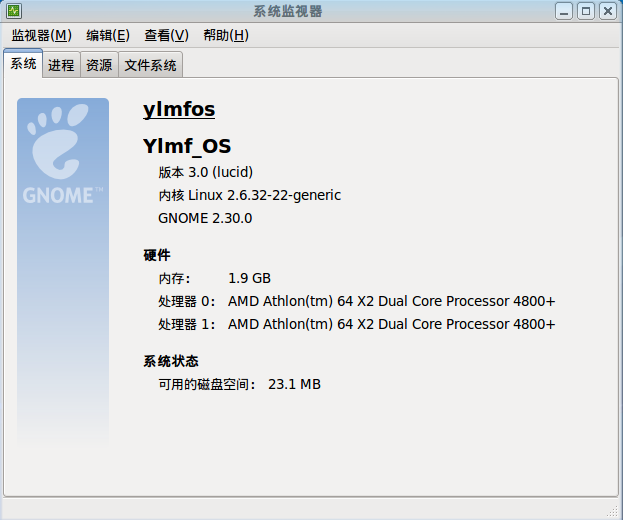623x520 pixels.
Task: Switch to the 资源 tab
Action: (x=99, y=65)
